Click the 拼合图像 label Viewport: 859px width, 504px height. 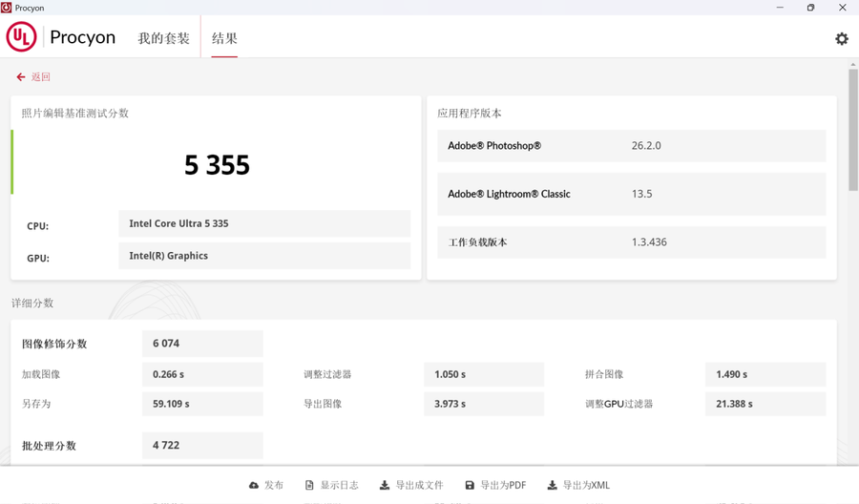(604, 374)
